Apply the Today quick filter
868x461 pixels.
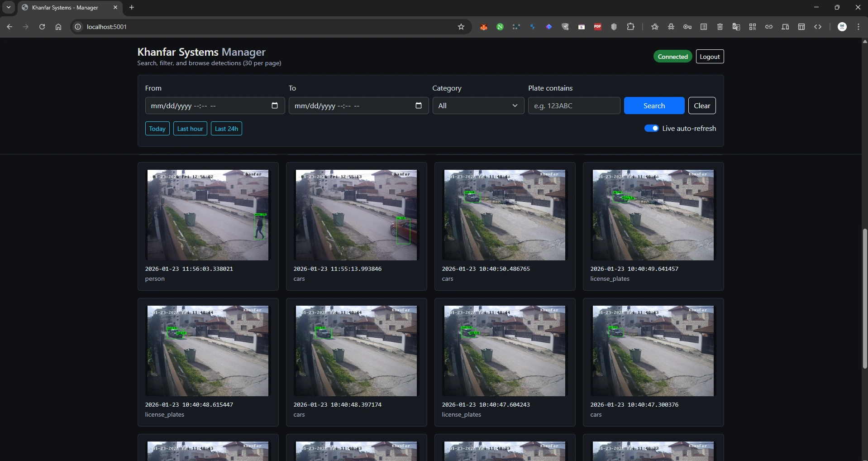(x=157, y=129)
